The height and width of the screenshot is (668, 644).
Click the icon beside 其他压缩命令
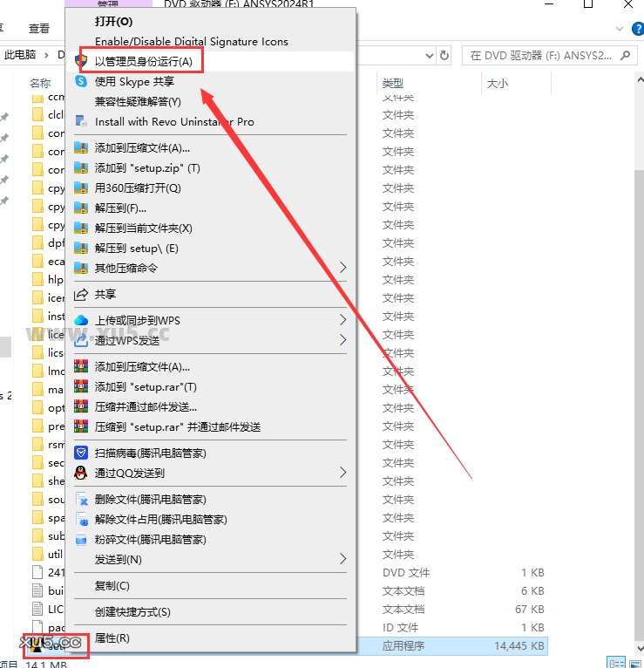point(81,268)
